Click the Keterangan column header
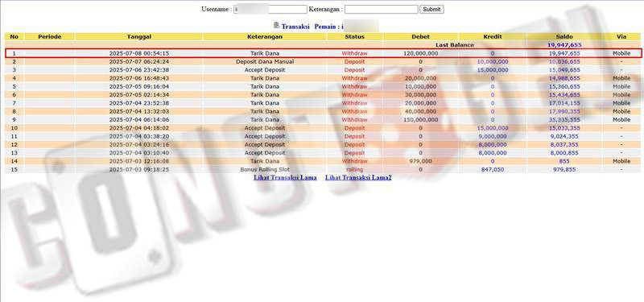644x302 pixels. [265, 36]
